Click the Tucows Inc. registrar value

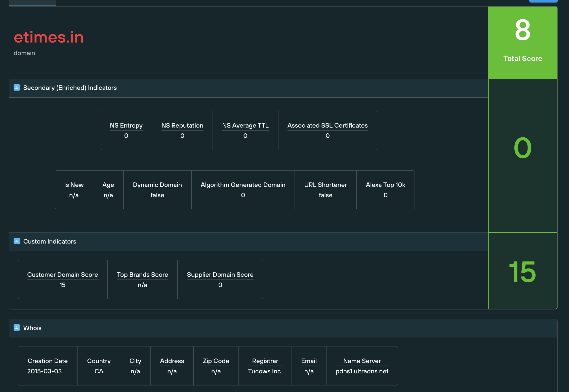(265, 371)
